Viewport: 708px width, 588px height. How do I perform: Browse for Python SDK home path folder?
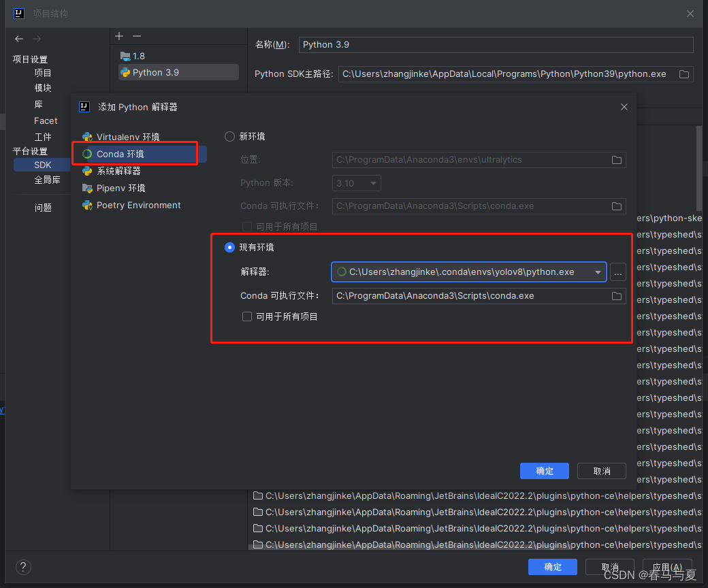(684, 74)
